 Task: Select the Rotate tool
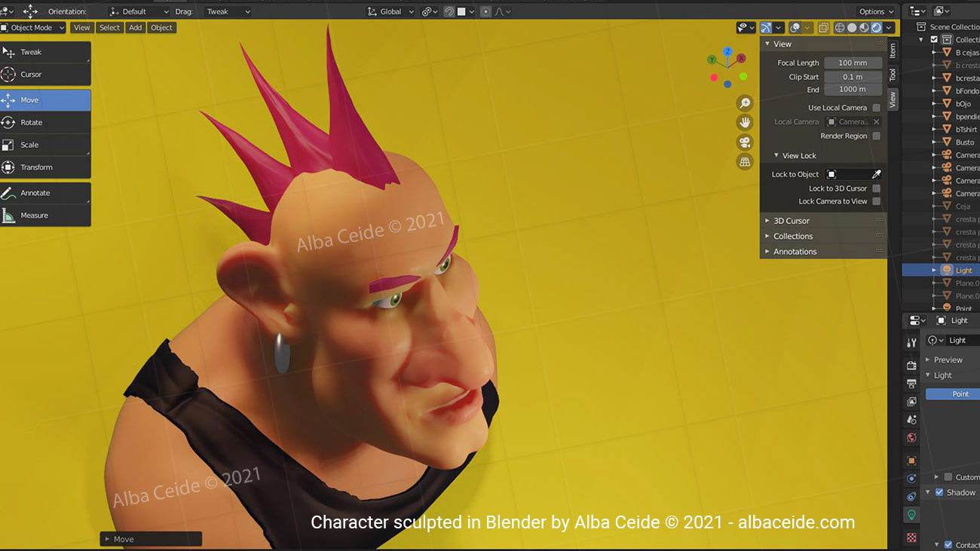45,122
